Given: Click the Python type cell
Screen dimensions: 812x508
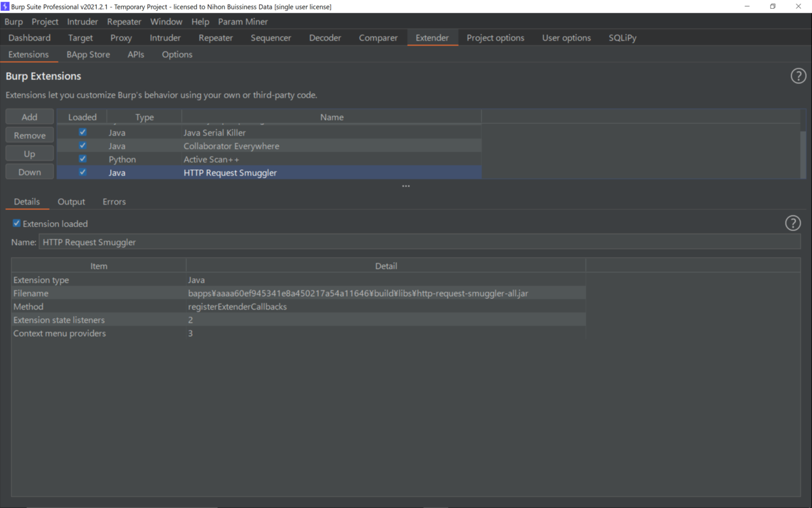Looking at the screenshot, I should coord(144,159).
